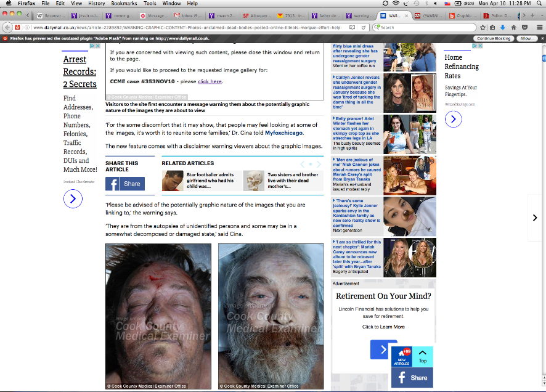
Task: Switch to the Albuquer... tab
Action: (x=257, y=15)
